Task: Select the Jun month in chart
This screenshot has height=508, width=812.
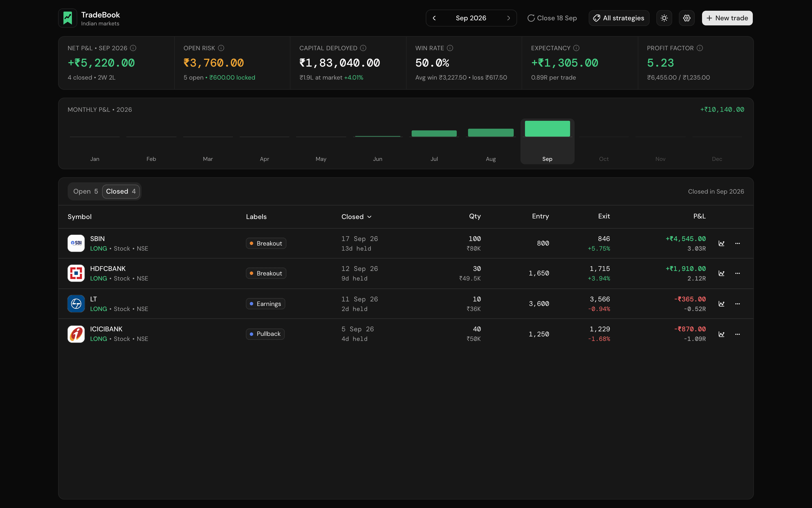Action: 378,141
